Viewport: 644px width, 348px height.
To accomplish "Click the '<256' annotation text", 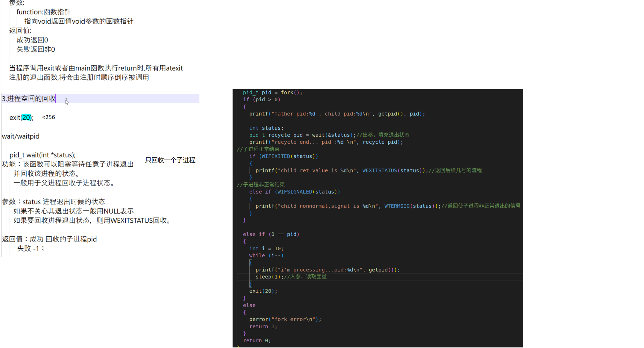I will point(49,117).
